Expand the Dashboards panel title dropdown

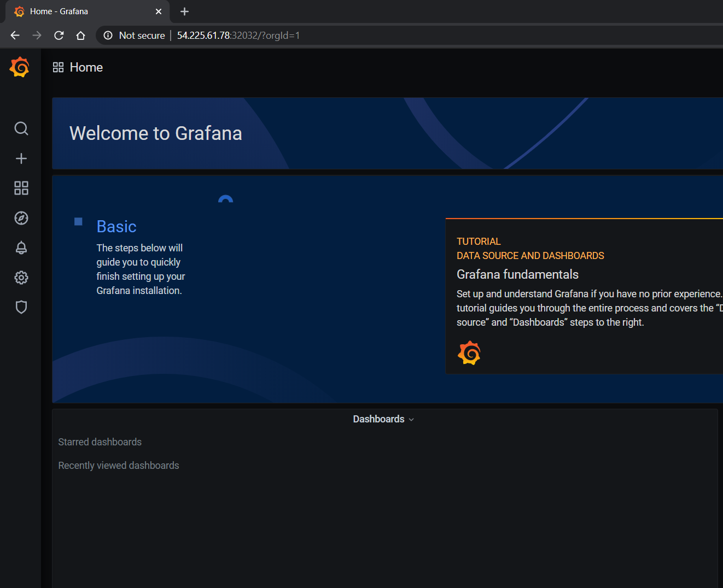(x=383, y=419)
